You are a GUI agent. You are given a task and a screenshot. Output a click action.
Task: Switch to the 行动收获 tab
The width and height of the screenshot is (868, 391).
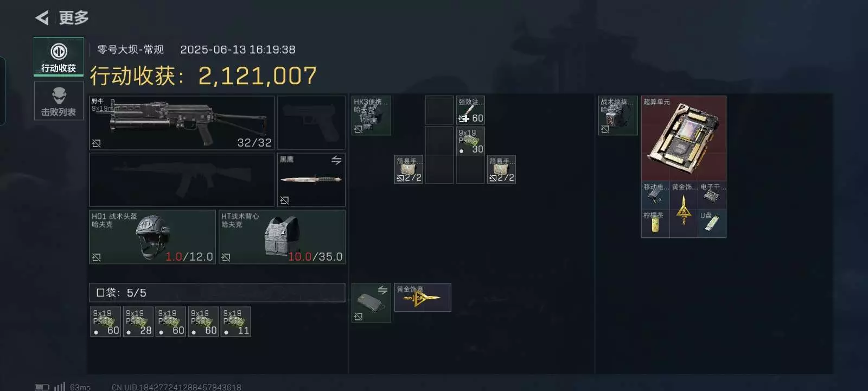(59, 56)
